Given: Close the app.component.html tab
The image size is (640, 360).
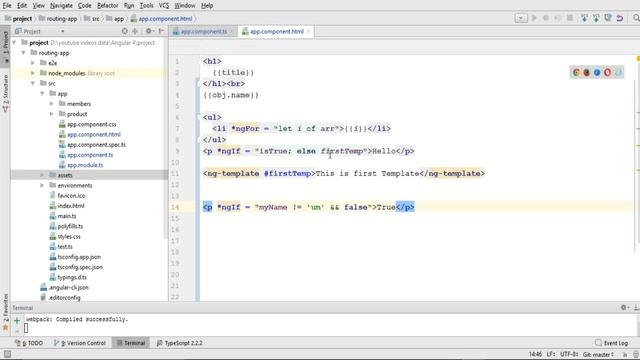Looking at the screenshot, I should click(308, 31).
